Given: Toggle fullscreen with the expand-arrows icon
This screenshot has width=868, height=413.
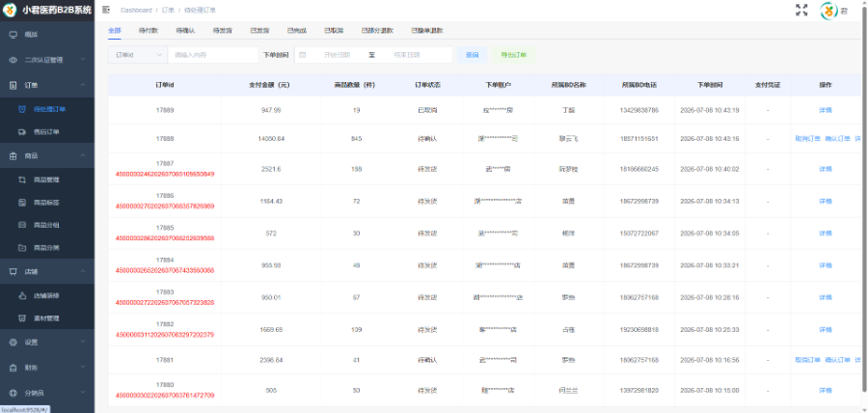Looking at the screenshot, I should [x=801, y=10].
